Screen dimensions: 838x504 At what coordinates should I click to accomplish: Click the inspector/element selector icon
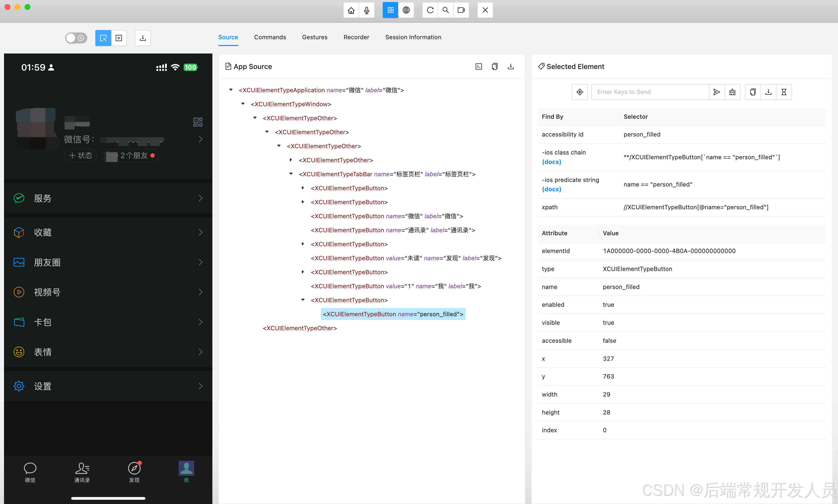pos(103,38)
